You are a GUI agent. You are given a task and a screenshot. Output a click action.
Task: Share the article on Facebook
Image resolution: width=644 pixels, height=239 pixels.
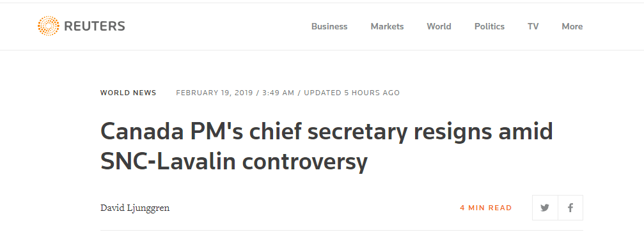point(570,208)
